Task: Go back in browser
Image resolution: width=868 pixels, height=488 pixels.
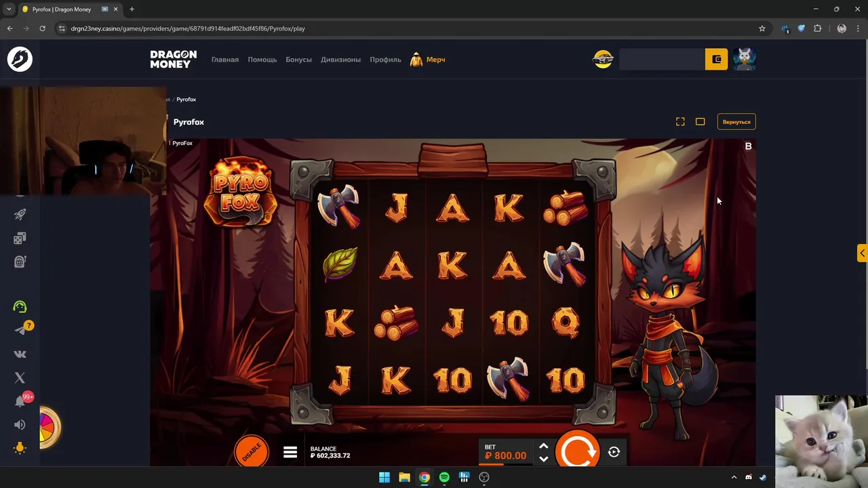Action: 9,28
